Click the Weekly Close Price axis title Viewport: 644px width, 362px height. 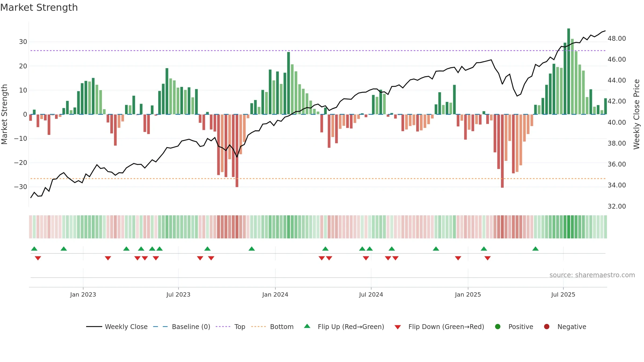636,114
